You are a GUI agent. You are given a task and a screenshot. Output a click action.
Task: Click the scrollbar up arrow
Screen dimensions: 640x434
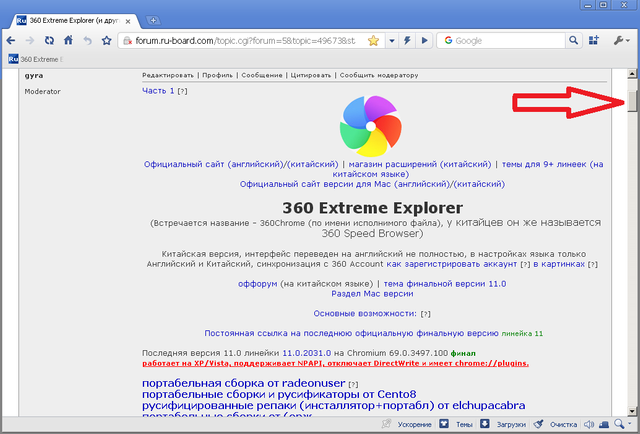(632, 74)
